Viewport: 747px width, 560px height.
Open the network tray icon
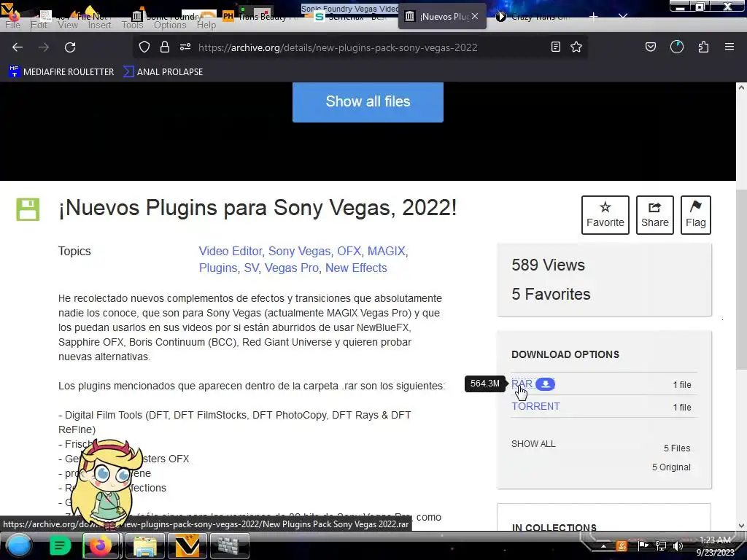pyautogui.click(x=661, y=545)
